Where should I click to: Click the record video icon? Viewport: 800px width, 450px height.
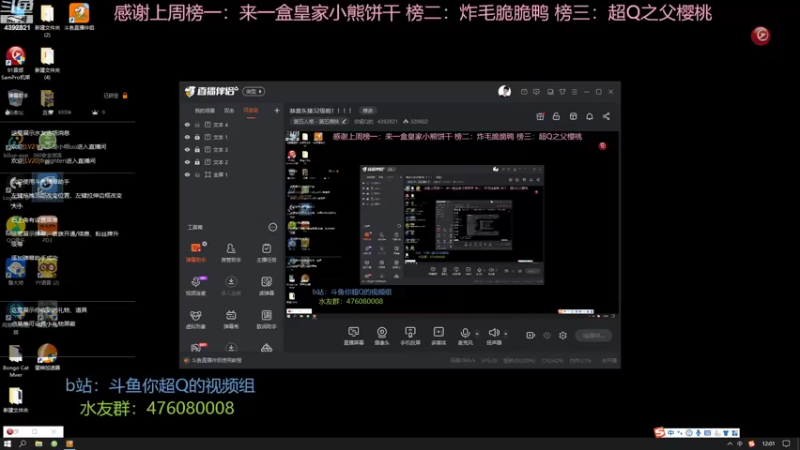[531, 335]
